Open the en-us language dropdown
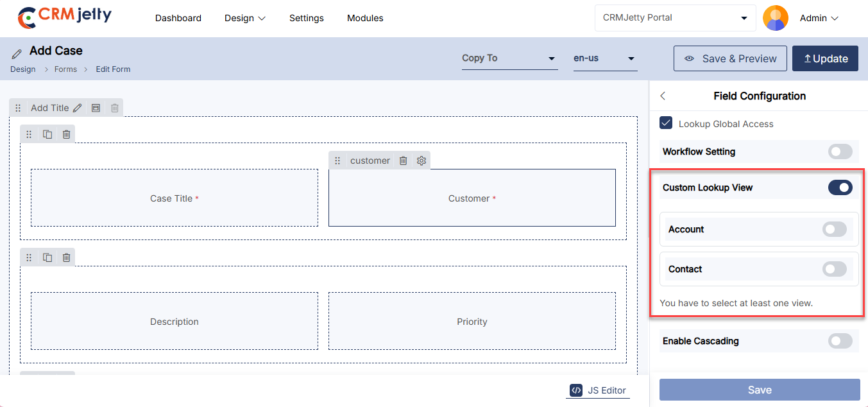 (x=604, y=58)
